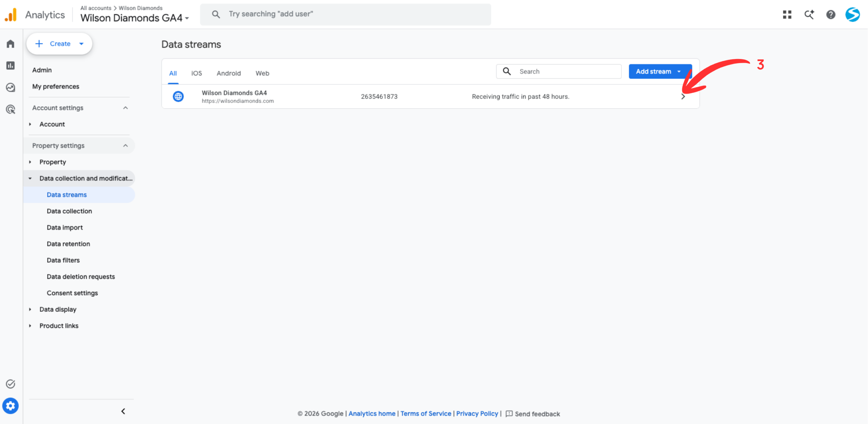Switch to the Web tab
The image size is (868, 424).
[262, 73]
